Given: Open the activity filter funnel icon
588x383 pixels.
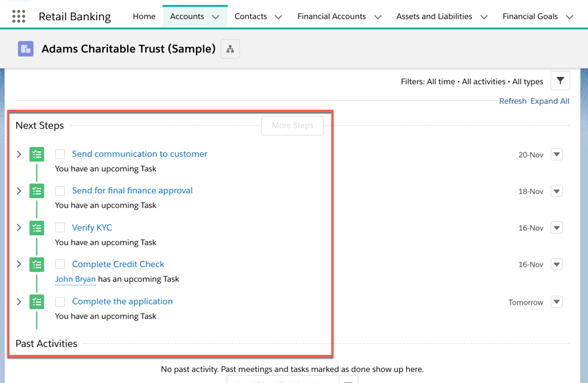Looking at the screenshot, I should tap(560, 81).
